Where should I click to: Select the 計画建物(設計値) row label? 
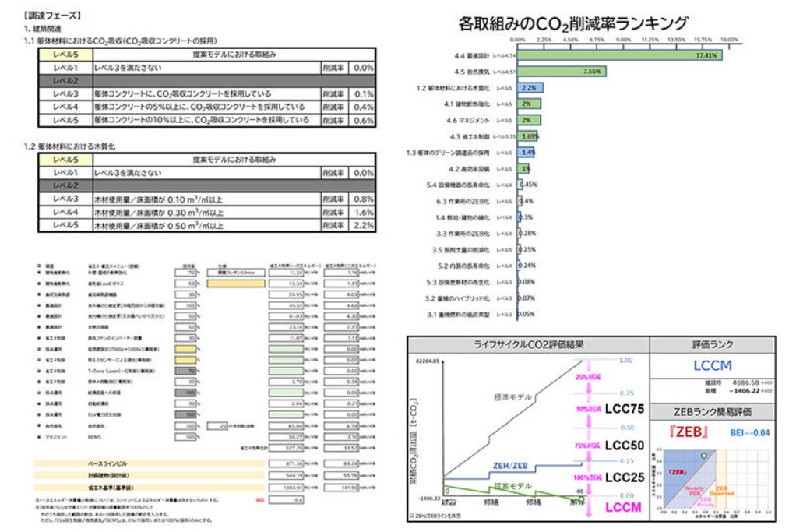click(104, 474)
